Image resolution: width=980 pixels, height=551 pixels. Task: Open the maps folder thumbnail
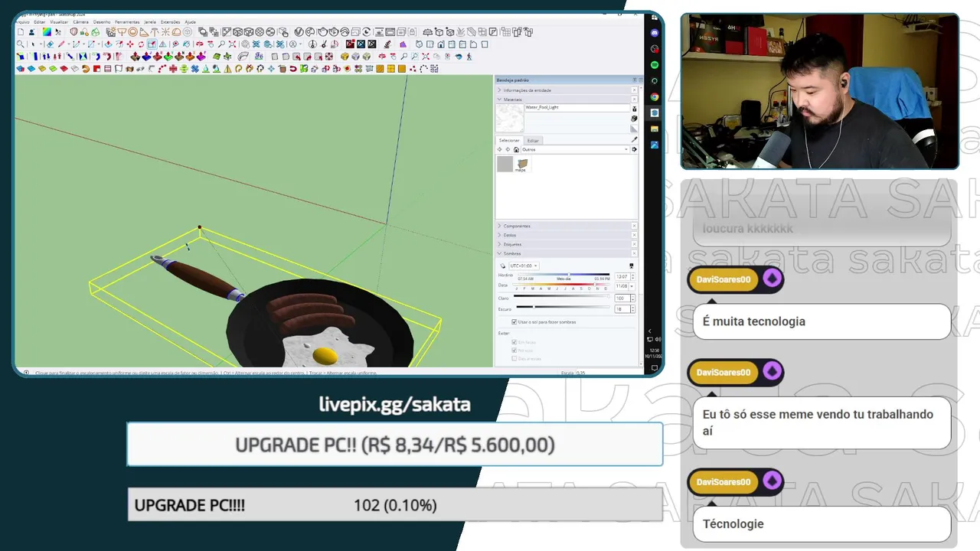523,165
